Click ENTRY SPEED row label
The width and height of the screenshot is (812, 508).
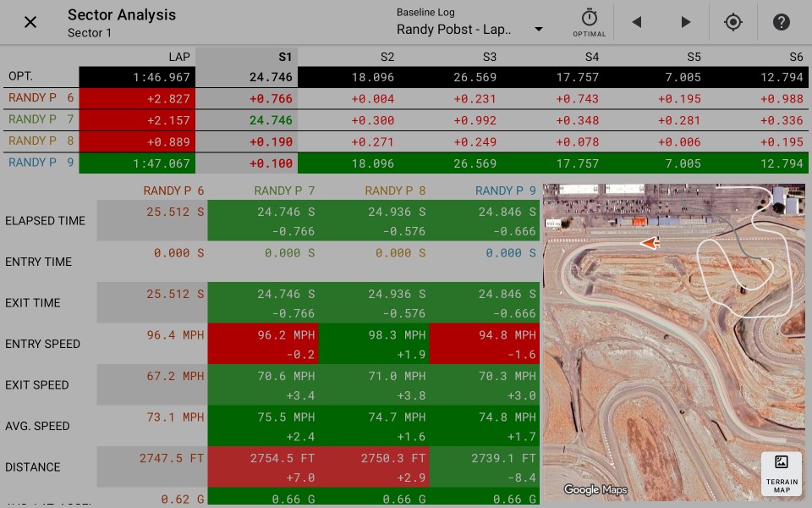pos(42,345)
